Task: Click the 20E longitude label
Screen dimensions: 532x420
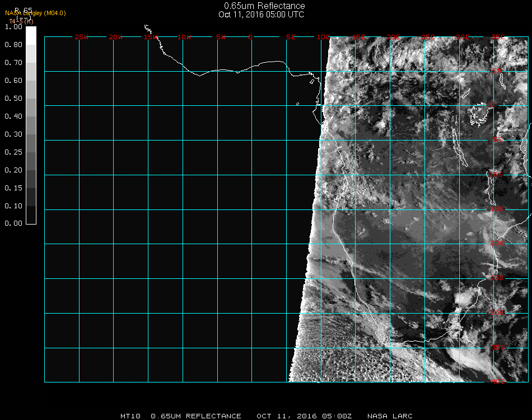Action: point(394,37)
